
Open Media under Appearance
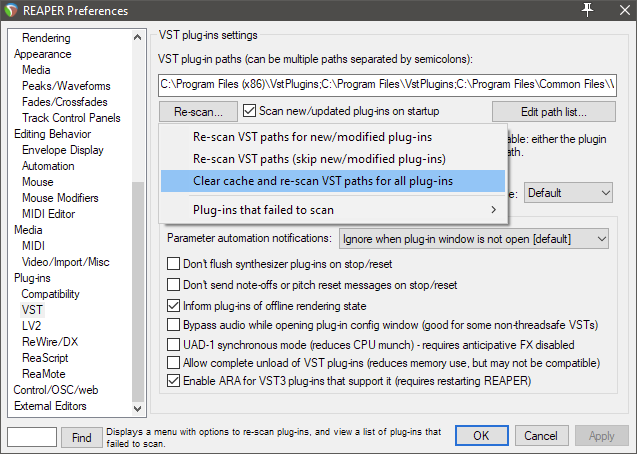[x=36, y=70]
